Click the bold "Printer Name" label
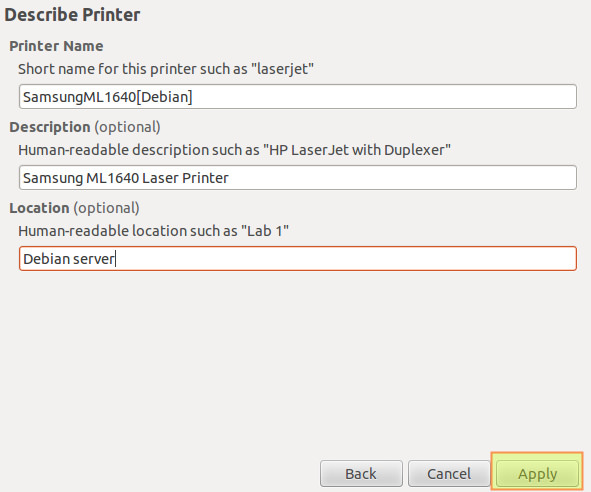This screenshot has height=492, width=591. click(x=56, y=46)
